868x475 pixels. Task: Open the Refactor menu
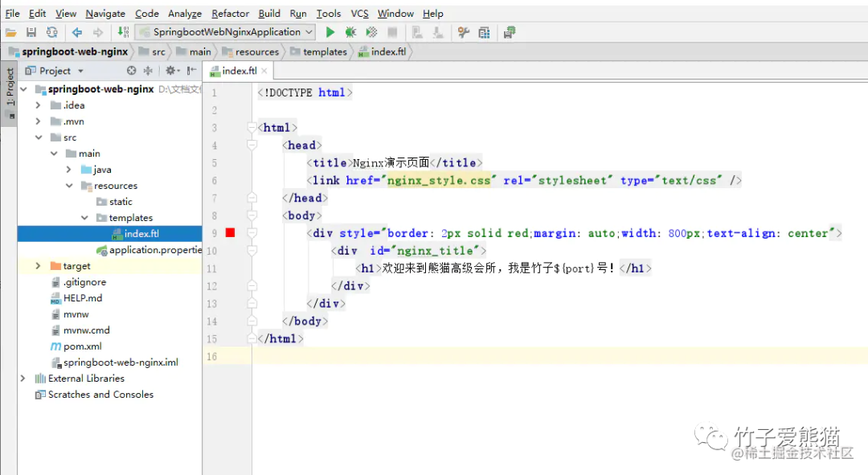(x=230, y=13)
